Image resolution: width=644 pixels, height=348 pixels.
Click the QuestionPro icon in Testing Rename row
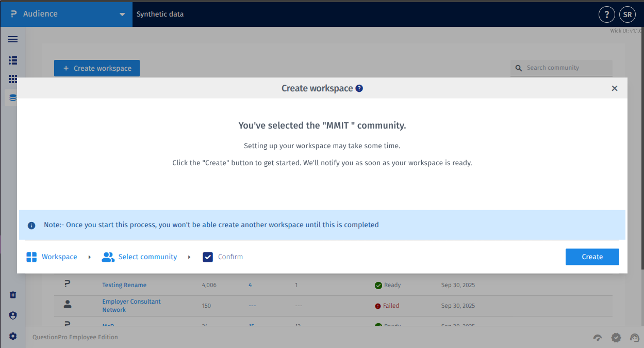[67, 284]
